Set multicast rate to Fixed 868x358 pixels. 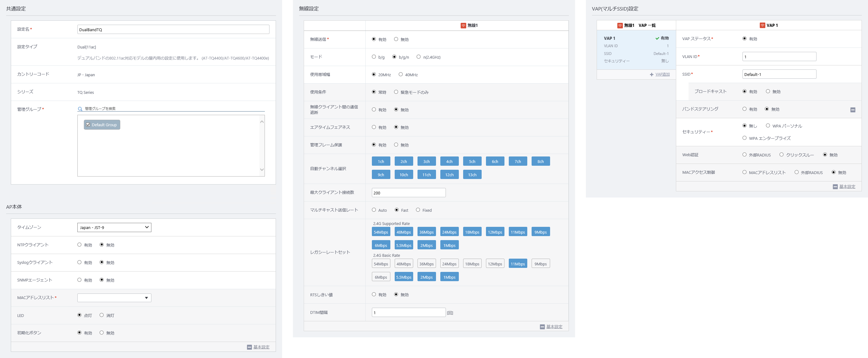click(x=418, y=210)
